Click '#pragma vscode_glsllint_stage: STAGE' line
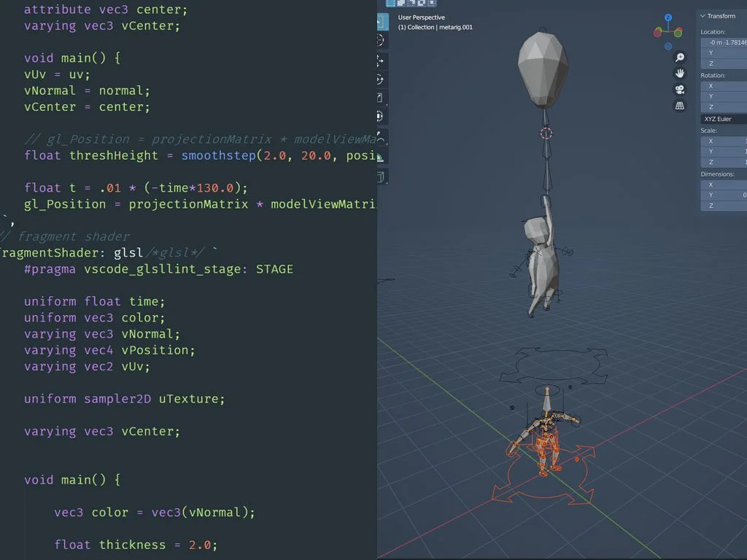 tap(158, 269)
